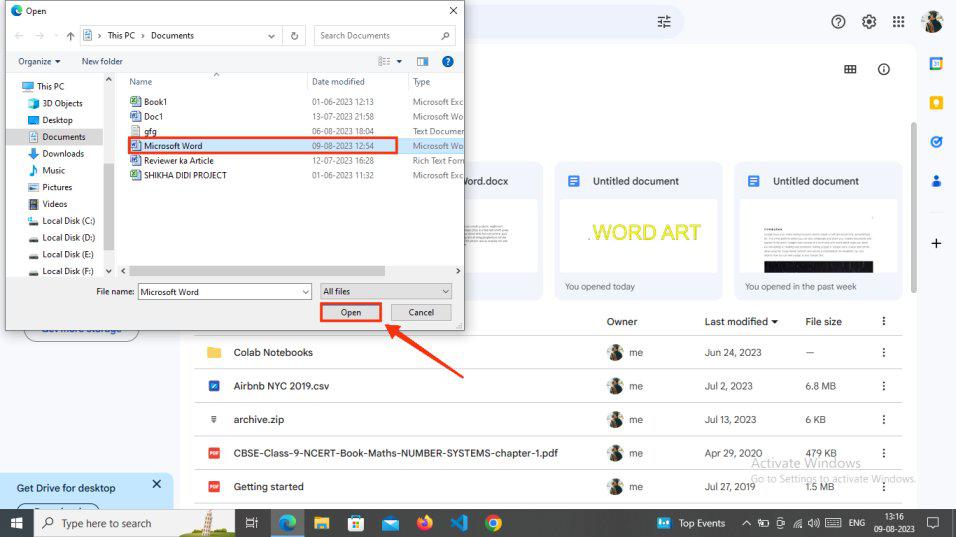The width and height of the screenshot is (956, 537).
Task: Click the Search Documents field
Action: 384,36
